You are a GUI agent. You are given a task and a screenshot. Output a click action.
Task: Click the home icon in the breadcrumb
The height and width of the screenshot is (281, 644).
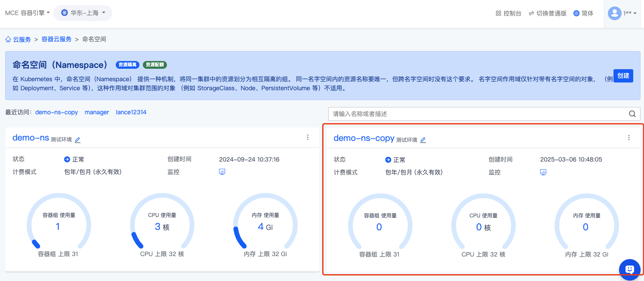click(x=8, y=40)
